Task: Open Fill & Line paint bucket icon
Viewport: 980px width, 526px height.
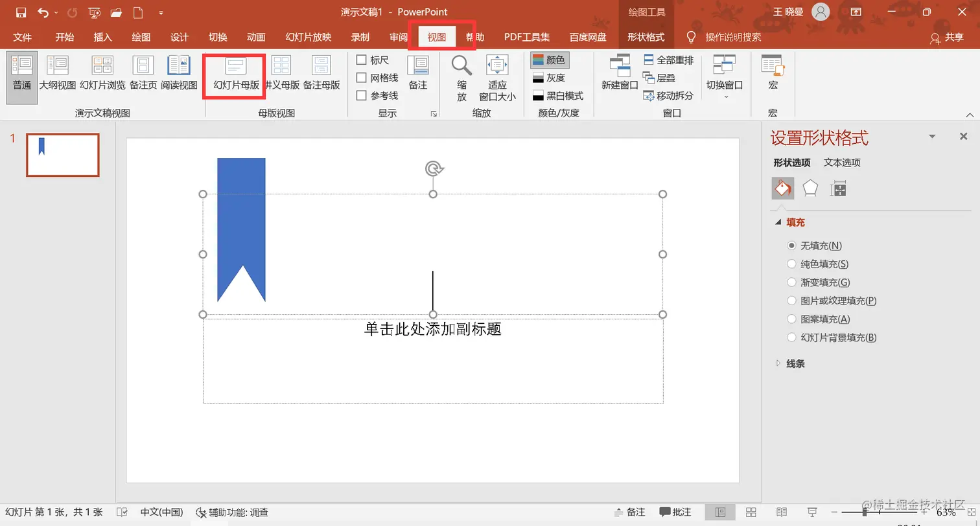Action: click(782, 189)
